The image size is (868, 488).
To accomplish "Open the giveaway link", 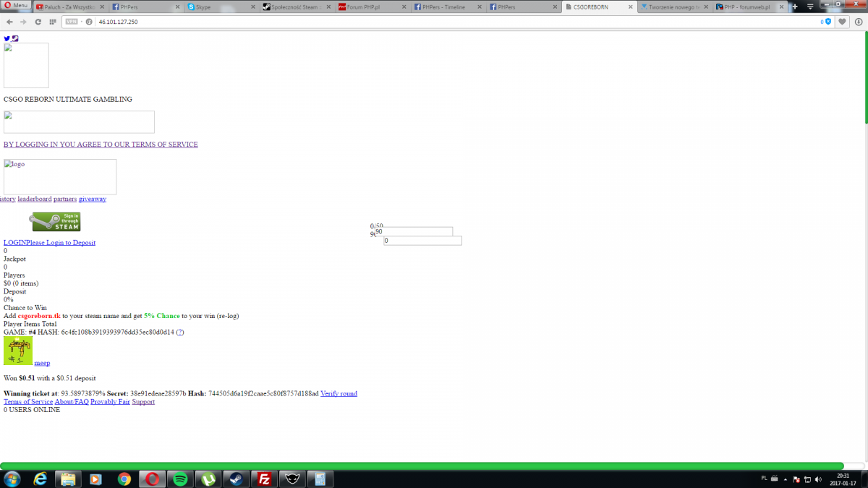I will (93, 199).
